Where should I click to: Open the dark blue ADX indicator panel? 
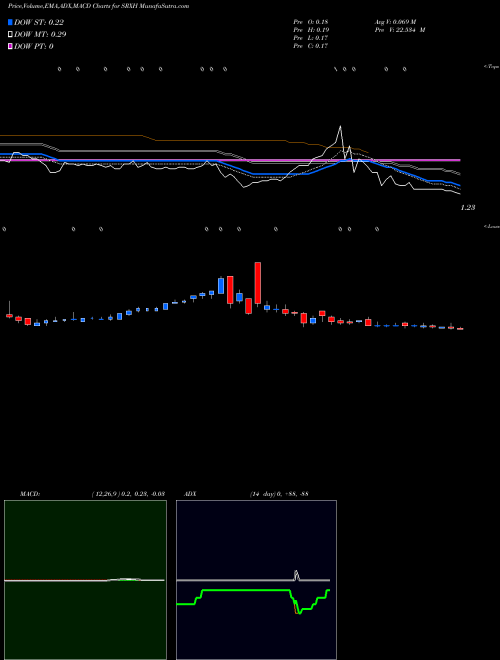[256, 580]
